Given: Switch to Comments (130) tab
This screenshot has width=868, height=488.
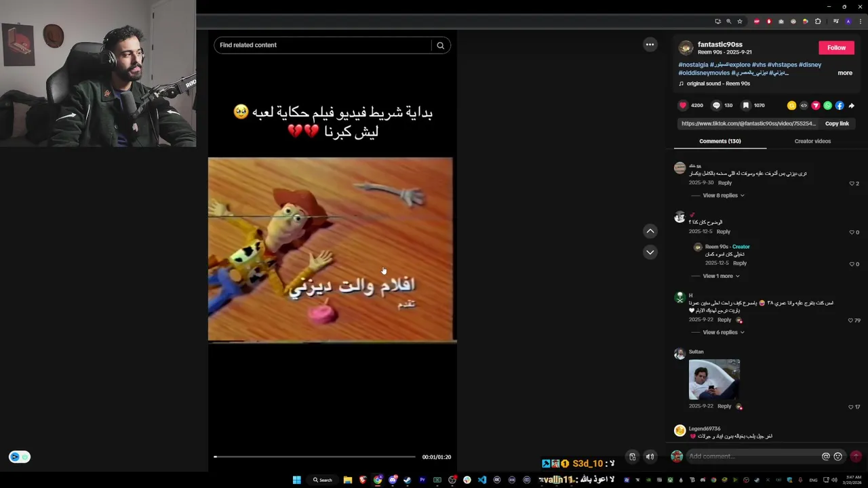Looking at the screenshot, I should coord(720,141).
